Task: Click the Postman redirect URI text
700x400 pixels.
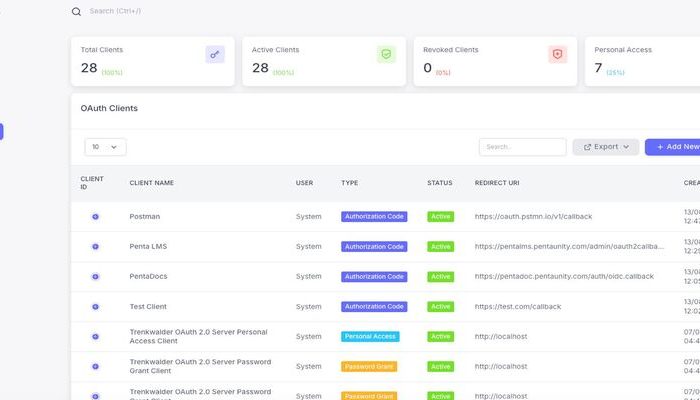Action: point(533,216)
